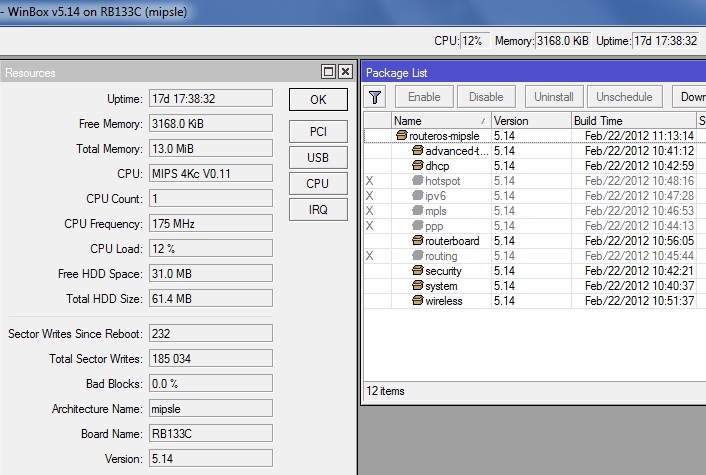Click the CPU Frequency field 175 MHz
This screenshot has width=706, height=475.
211,223
